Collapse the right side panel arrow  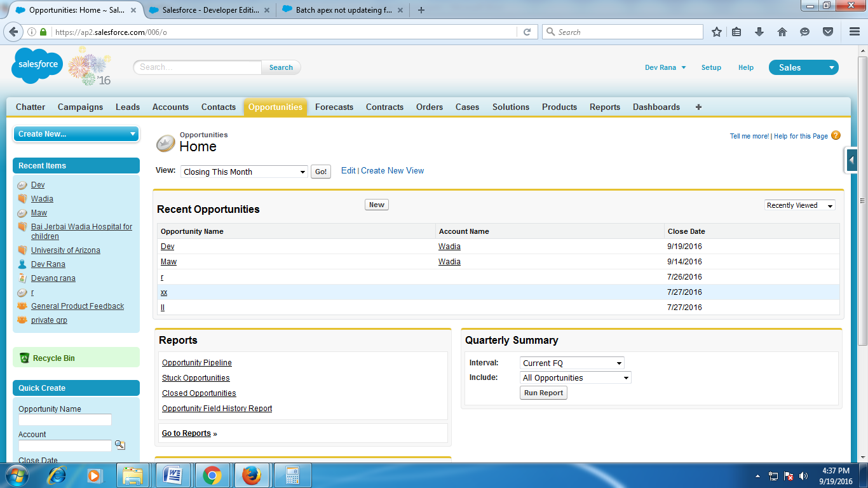tap(851, 160)
